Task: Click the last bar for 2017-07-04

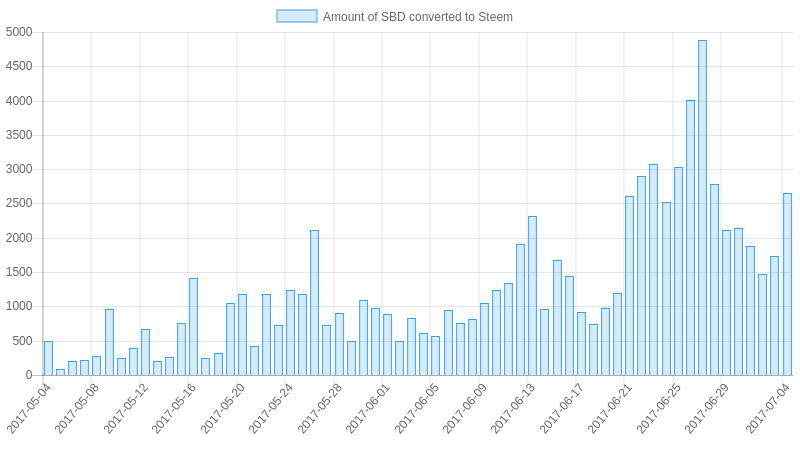Action: (787, 285)
